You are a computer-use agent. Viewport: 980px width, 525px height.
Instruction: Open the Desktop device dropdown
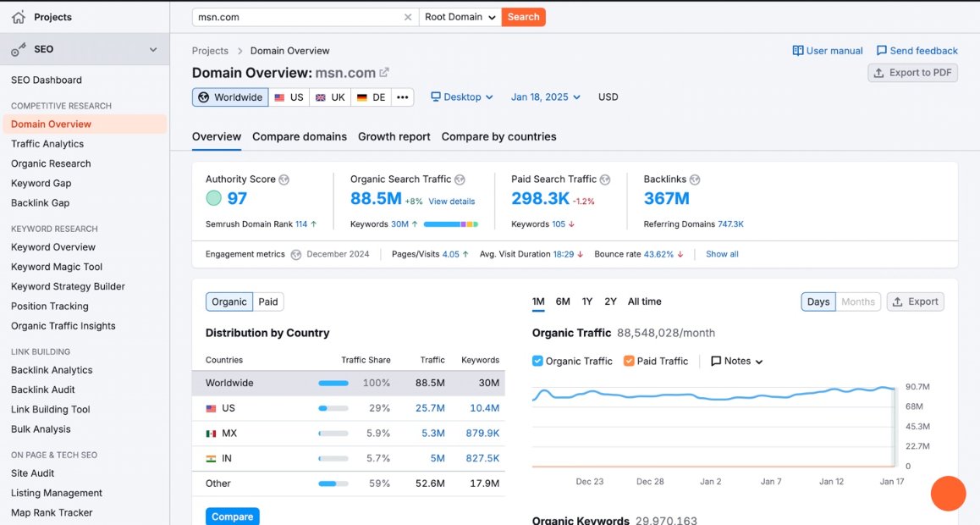462,97
